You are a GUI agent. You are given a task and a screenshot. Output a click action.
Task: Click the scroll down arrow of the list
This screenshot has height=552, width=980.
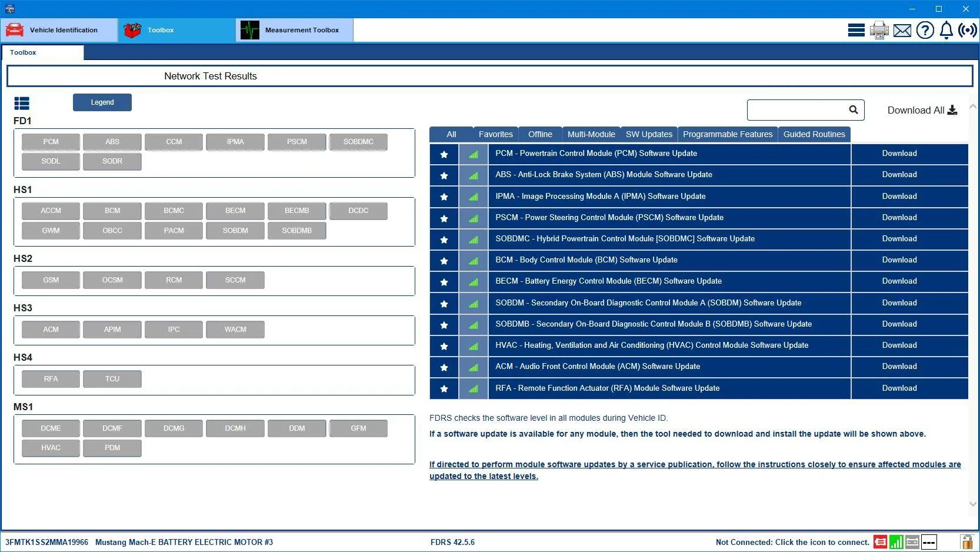coord(973,504)
